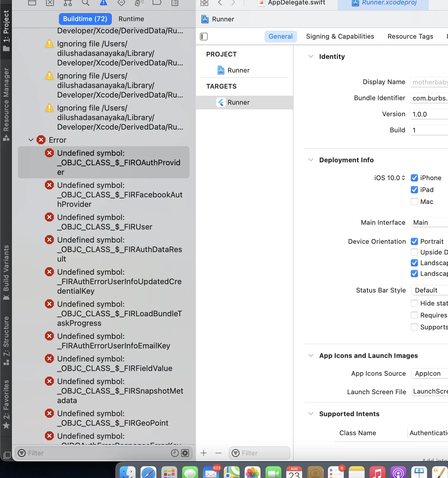Image resolution: width=448 pixels, height=478 pixels.
Task: Click the tool window toggle icon below Favorites
Action: point(7,455)
